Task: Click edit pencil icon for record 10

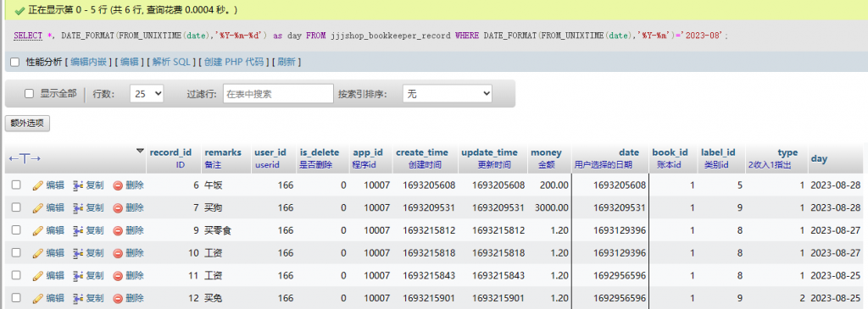Action: (x=37, y=253)
